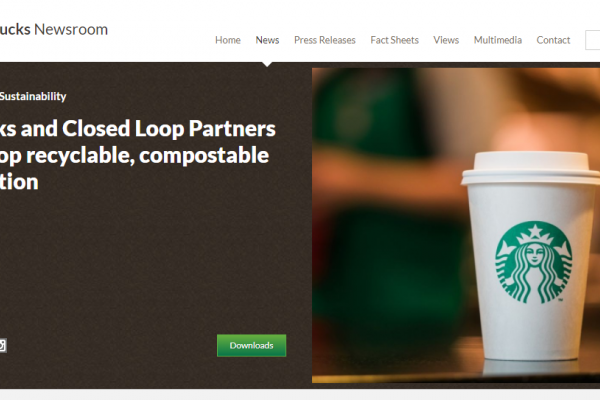
Task: Open the Fact Sheets page
Action: point(395,40)
